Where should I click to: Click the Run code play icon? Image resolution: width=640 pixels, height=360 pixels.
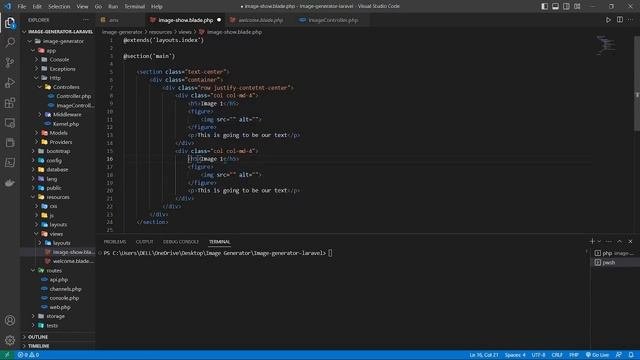coord(608,20)
